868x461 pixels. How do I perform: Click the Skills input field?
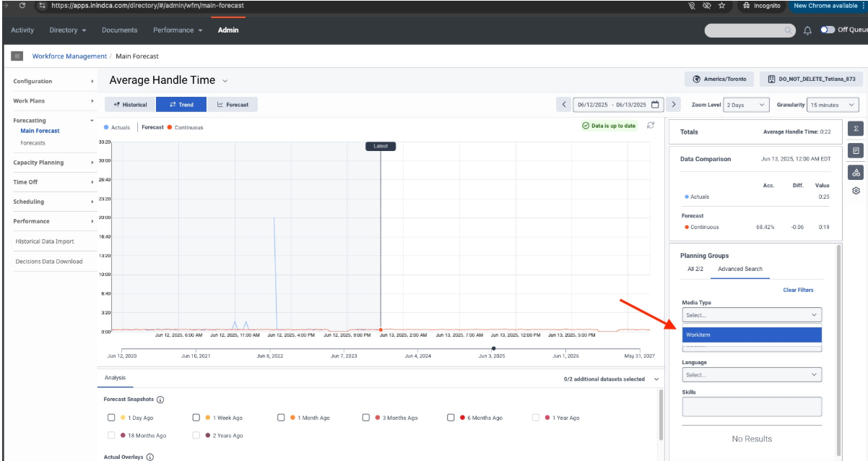tap(752, 407)
